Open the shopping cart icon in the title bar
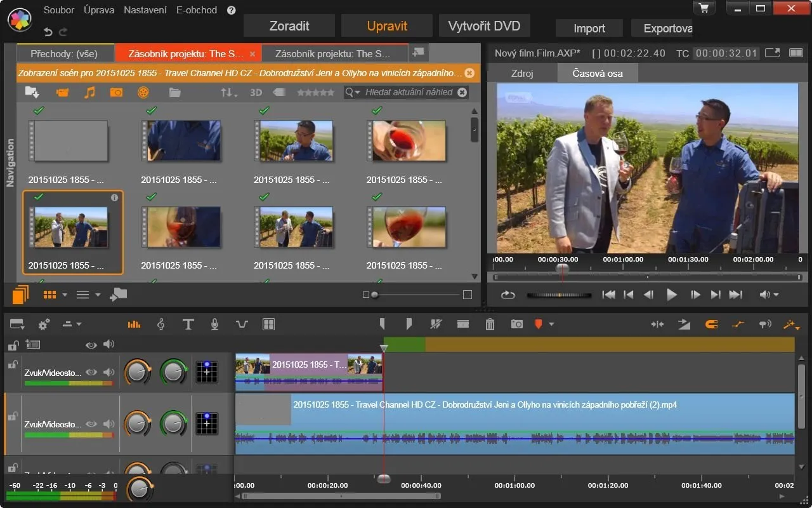 click(703, 9)
